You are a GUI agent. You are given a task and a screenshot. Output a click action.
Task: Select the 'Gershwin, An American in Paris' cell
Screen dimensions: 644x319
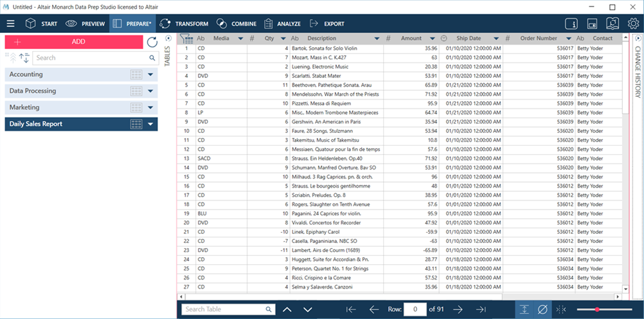pyautogui.click(x=337, y=122)
